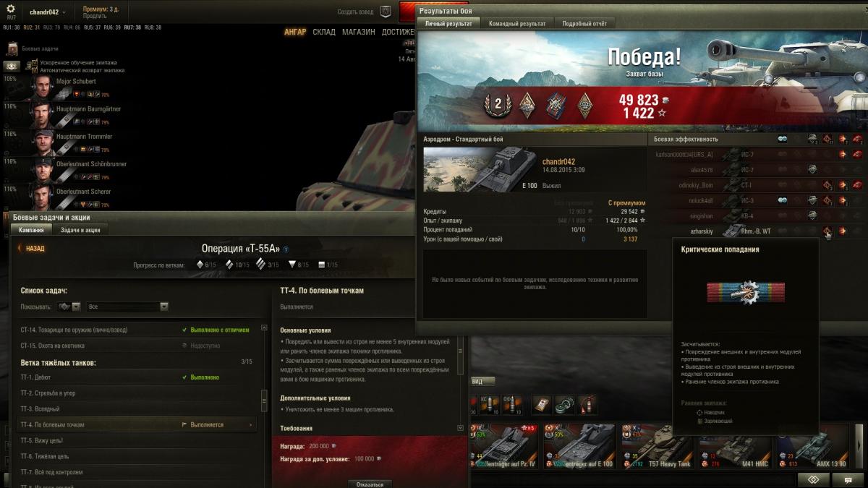
Task: Switch to Кампания tab
Action: pos(31,230)
